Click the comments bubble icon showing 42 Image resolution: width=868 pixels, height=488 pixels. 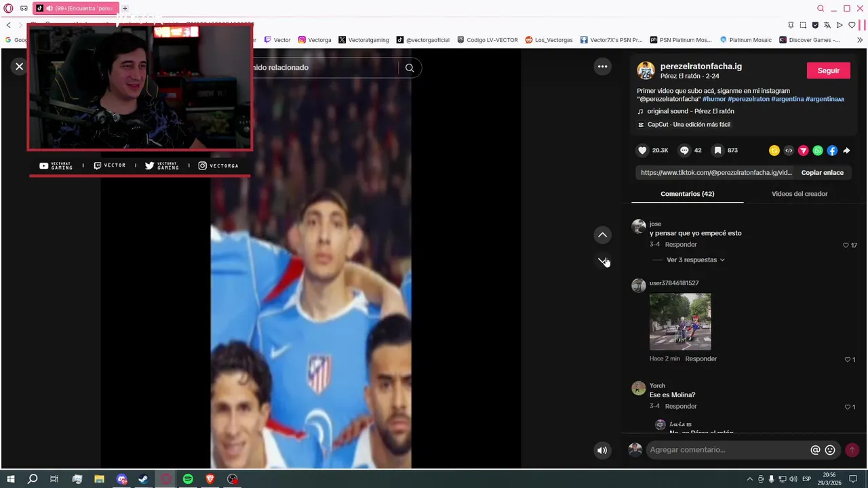tap(684, 150)
